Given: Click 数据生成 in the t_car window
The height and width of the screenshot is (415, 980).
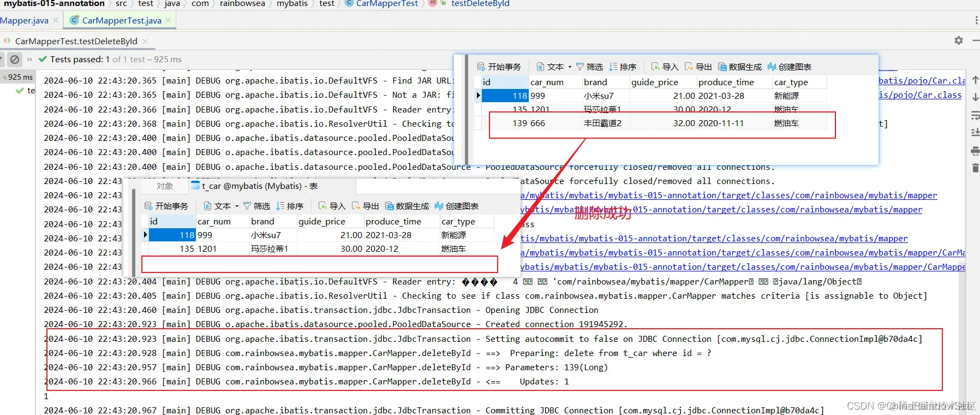Looking at the screenshot, I should pyautogui.click(x=407, y=206).
